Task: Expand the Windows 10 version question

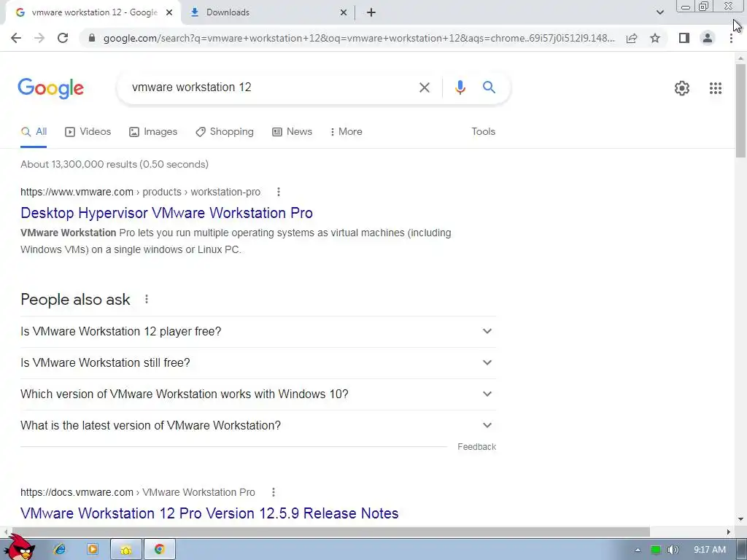Action: click(258, 394)
